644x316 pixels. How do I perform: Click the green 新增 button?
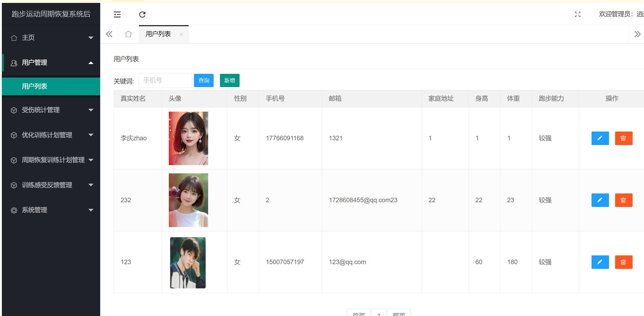pyautogui.click(x=230, y=80)
